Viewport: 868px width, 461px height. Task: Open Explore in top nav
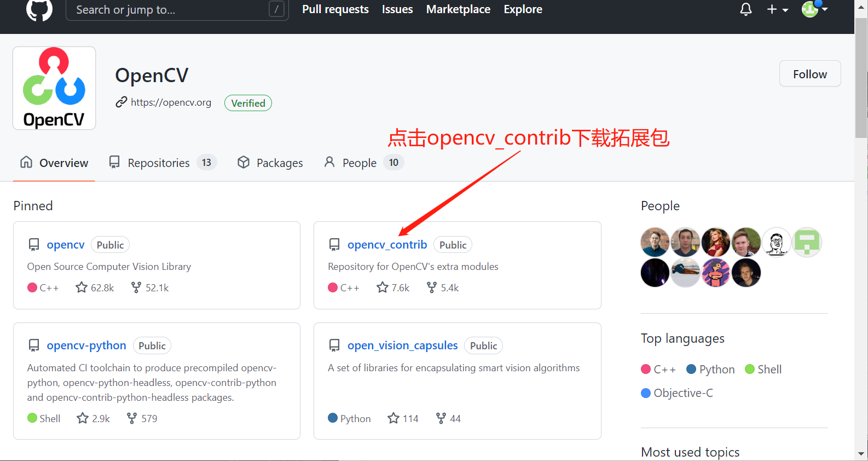pyautogui.click(x=523, y=9)
